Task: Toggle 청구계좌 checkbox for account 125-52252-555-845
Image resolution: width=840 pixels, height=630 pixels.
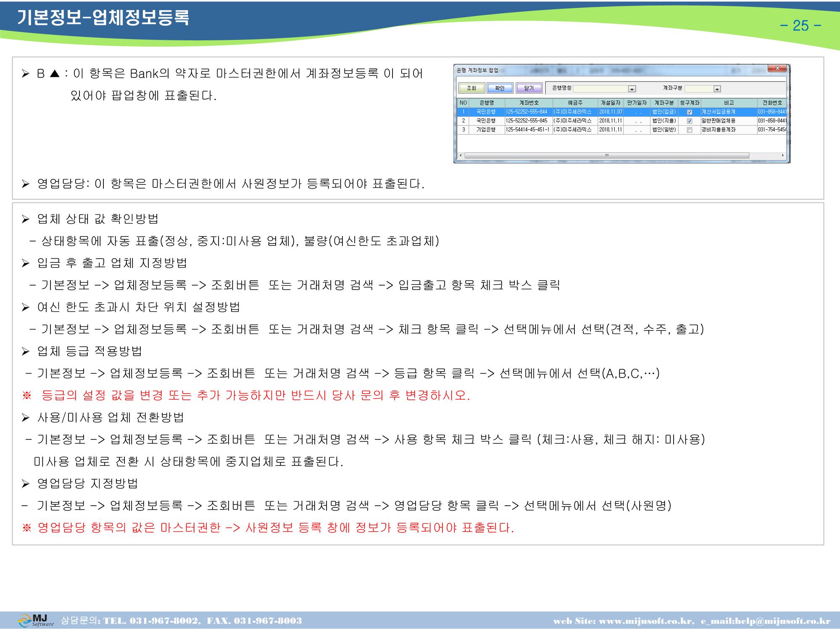Action: [x=690, y=121]
